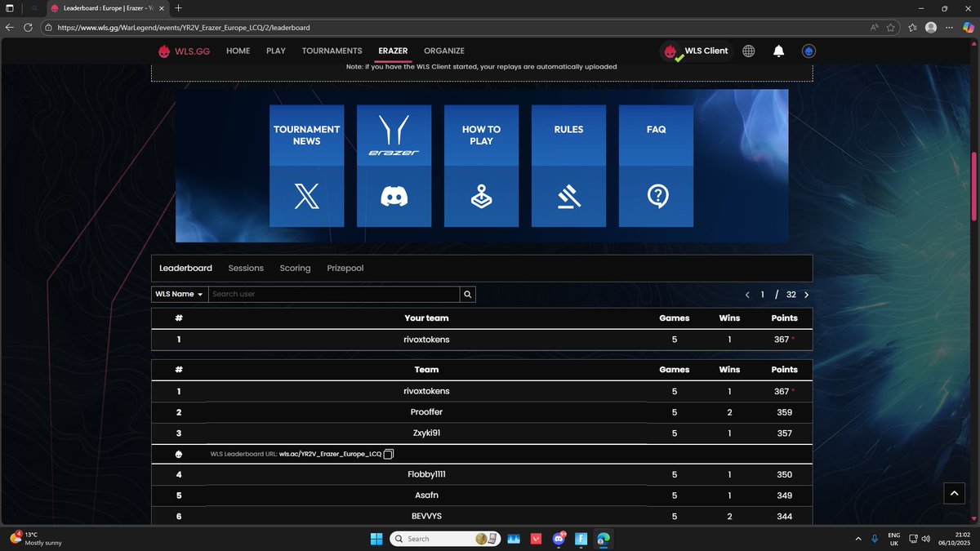Show hidden system tray icons
980x551 pixels.
click(x=857, y=539)
